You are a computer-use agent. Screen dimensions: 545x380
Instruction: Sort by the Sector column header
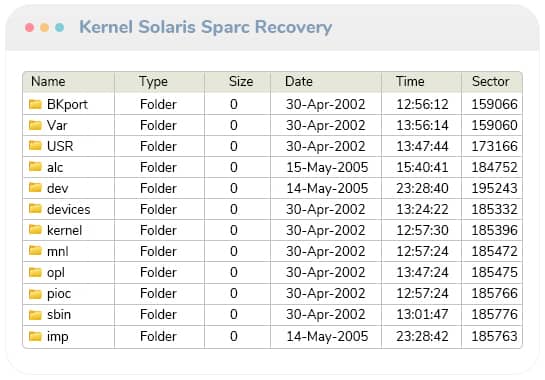pos(492,82)
